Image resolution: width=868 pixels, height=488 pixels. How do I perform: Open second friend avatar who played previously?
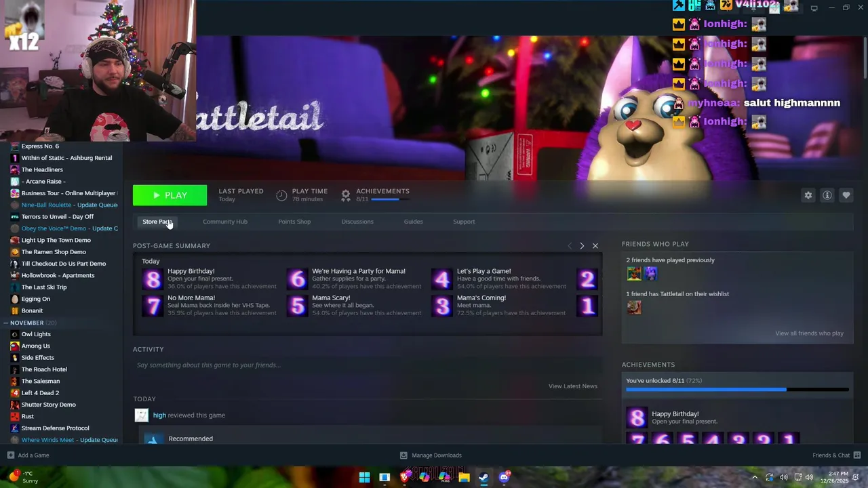coord(650,274)
